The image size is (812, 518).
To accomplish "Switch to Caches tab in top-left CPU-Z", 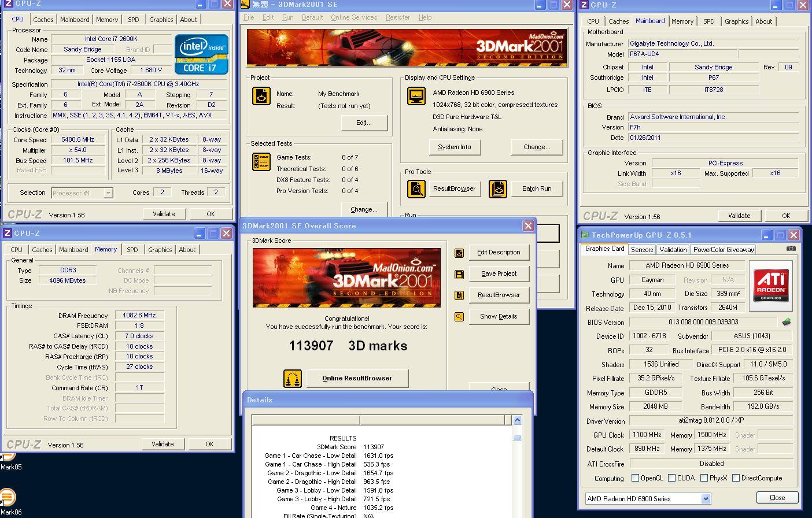I will click(x=43, y=20).
